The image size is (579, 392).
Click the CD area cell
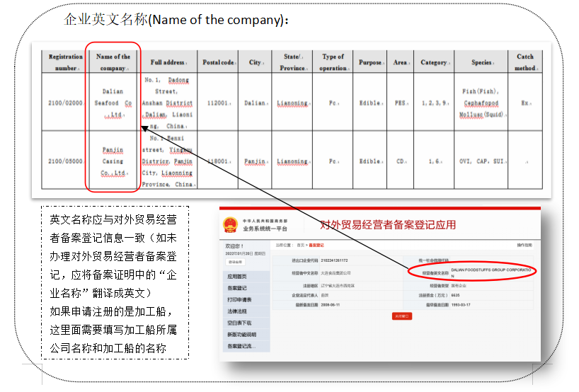pyautogui.click(x=401, y=161)
